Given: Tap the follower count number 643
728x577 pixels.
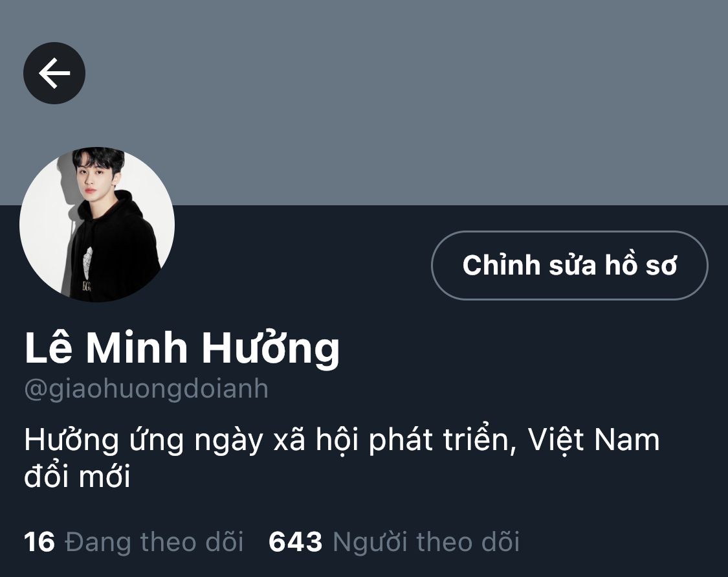Looking at the screenshot, I should coord(296,541).
